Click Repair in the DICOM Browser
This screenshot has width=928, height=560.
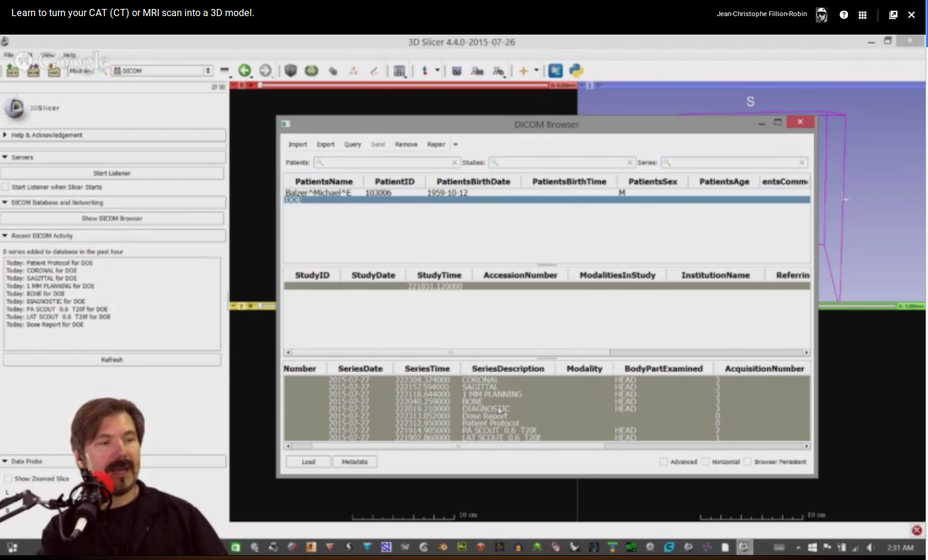point(436,144)
